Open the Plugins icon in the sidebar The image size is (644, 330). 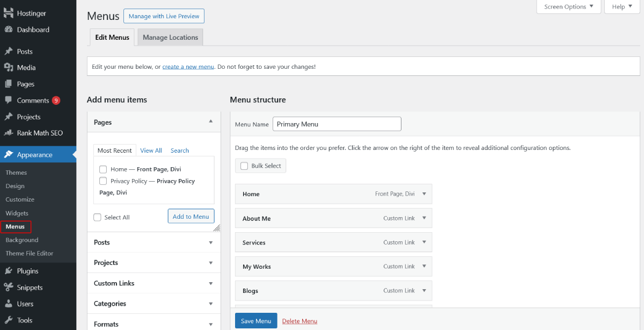pos(10,271)
